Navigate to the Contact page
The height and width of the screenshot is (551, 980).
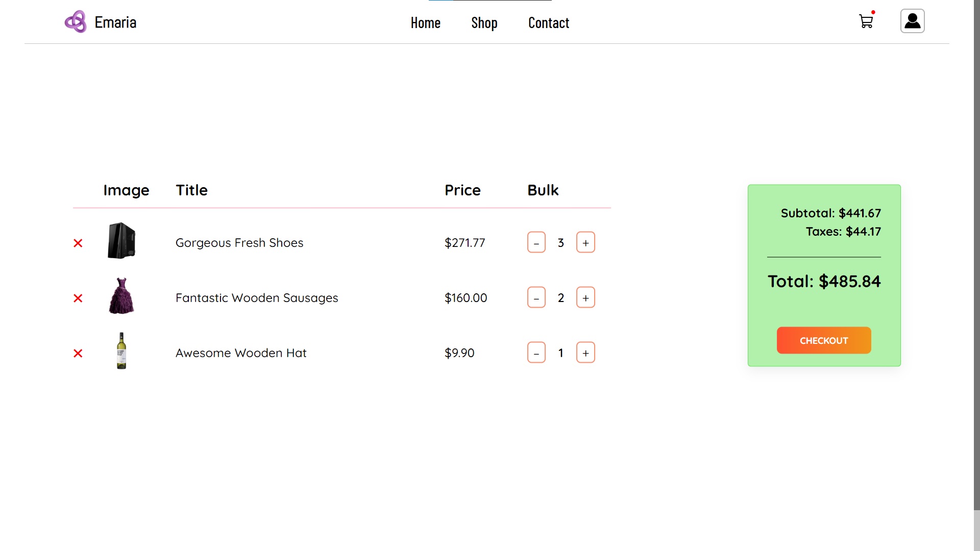(x=549, y=22)
